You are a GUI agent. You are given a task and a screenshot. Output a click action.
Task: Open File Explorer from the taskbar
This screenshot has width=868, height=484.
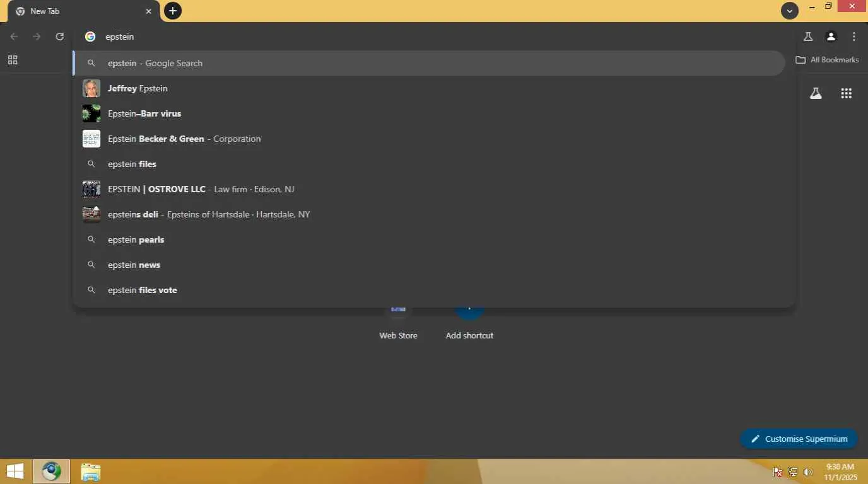point(91,471)
